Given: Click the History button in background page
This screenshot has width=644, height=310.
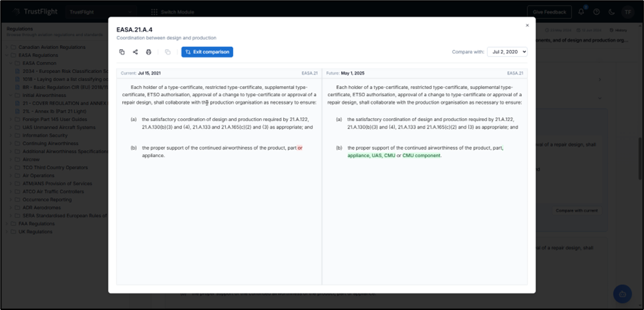Looking at the screenshot, I should [x=617, y=30].
